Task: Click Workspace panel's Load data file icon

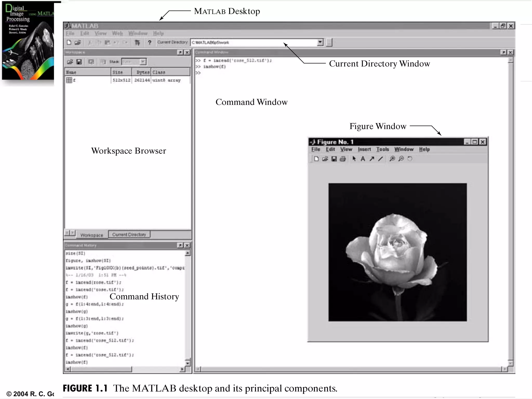Action: [x=70, y=62]
